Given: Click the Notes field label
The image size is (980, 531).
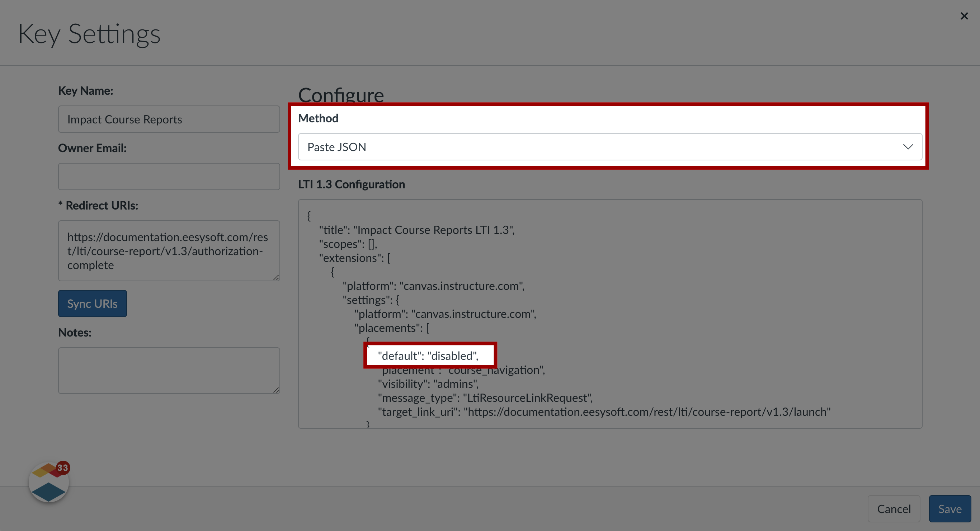Looking at the screenshot, I should pos(75,332).
